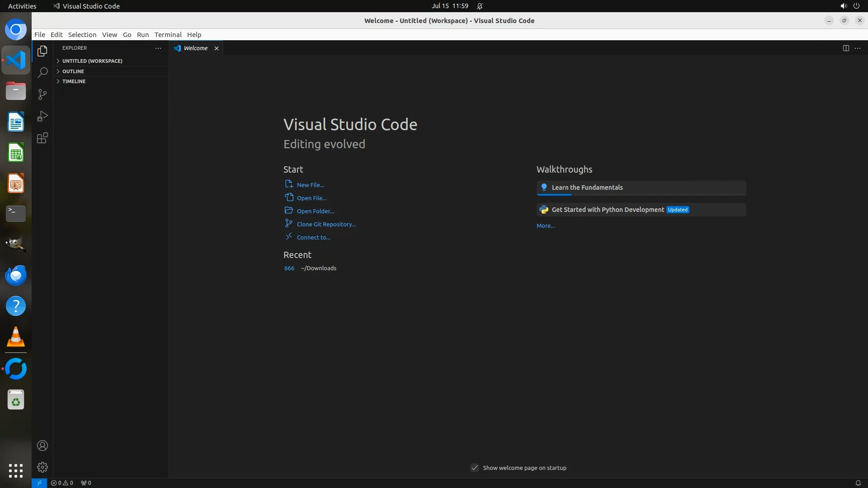Open the Run and Debug view
Image resolution: width=868 pixels, height=488 pixels.
pos(42,116)
